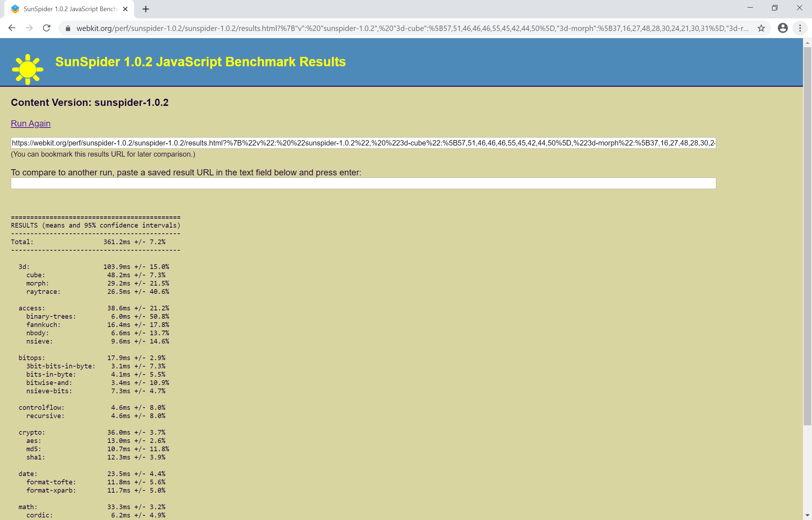Click the 'raytrace: 26.5ms' result row

[x=98, y=292]
